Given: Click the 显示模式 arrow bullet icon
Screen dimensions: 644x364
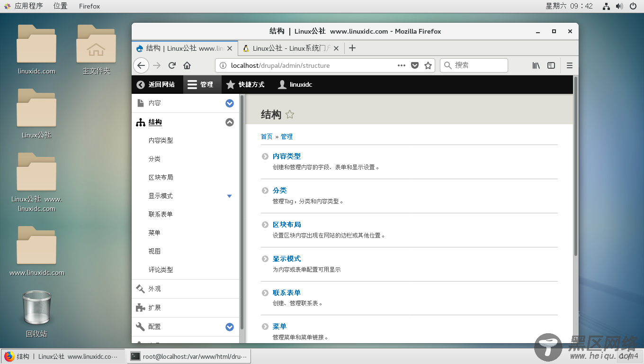Looking at the screenshot, I should [265, 259].
